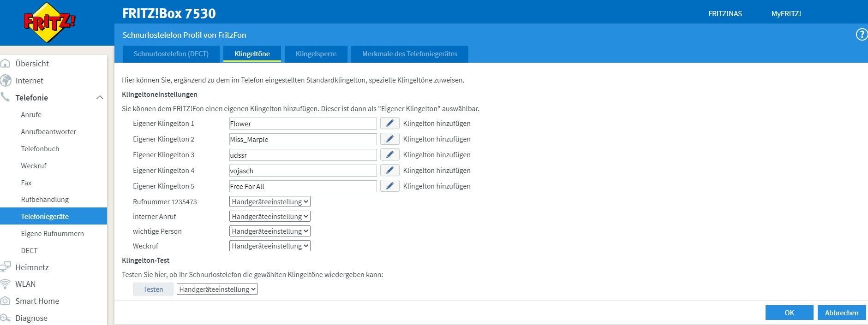Open the Klingelsperre tab
The image size is (868, 325).
click(316, 54)
